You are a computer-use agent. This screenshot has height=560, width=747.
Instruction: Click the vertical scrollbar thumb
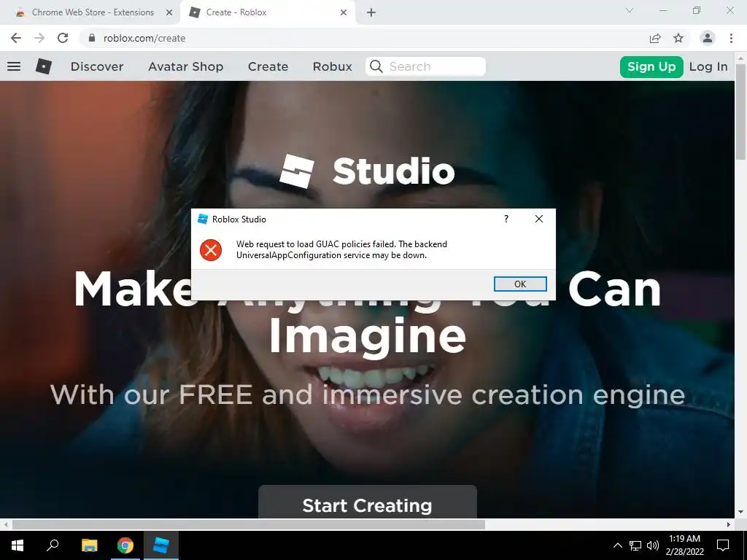tap(741, 112)
